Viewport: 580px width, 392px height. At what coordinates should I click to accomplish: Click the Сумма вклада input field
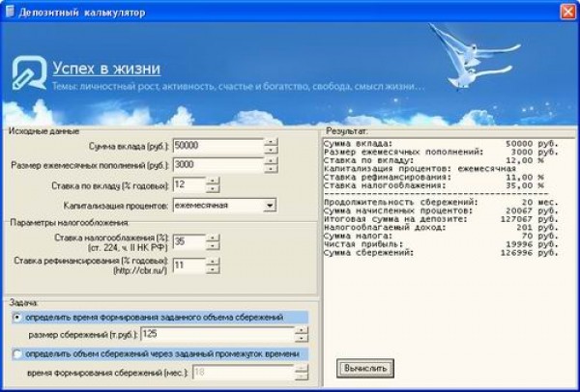(x=218, y=146)
